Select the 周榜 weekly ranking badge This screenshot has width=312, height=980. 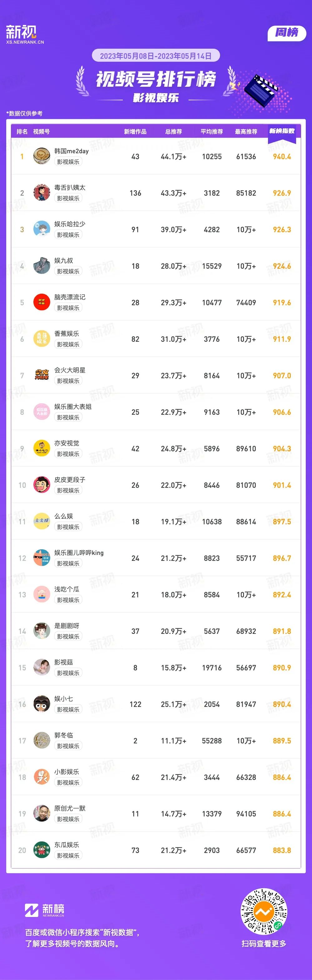click(x=287, y=33)
